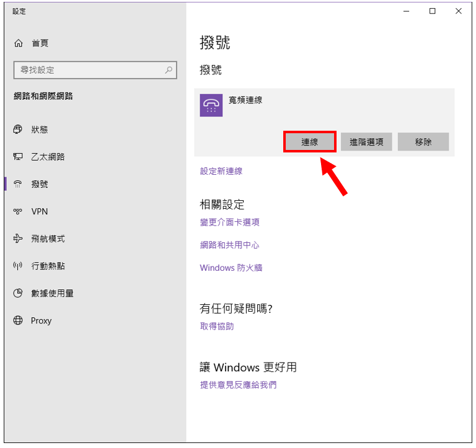Click the 提供意見反應給我們 link
The width and height of the screenshot is (476, 448).
coord(238,385)
